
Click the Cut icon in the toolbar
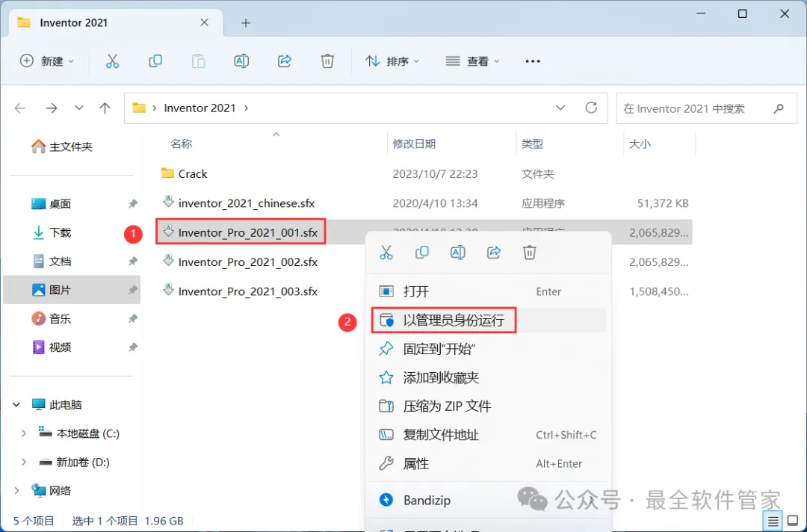(x=112, y=61)
